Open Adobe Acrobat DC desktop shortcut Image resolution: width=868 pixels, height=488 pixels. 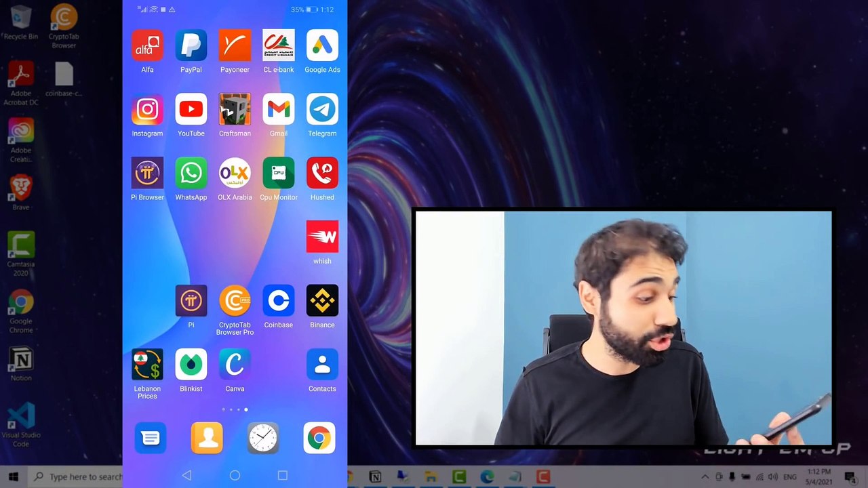[x=21, y=83]
